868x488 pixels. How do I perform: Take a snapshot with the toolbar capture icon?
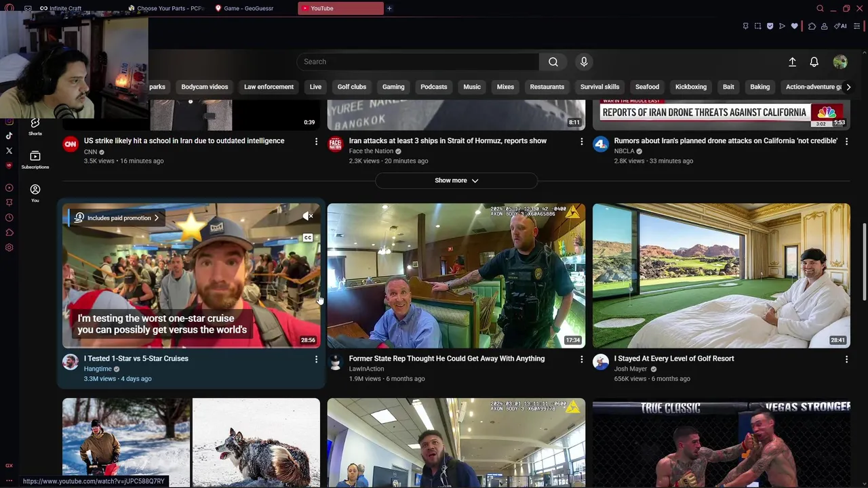pyautogui.click(x=757, y=26)
